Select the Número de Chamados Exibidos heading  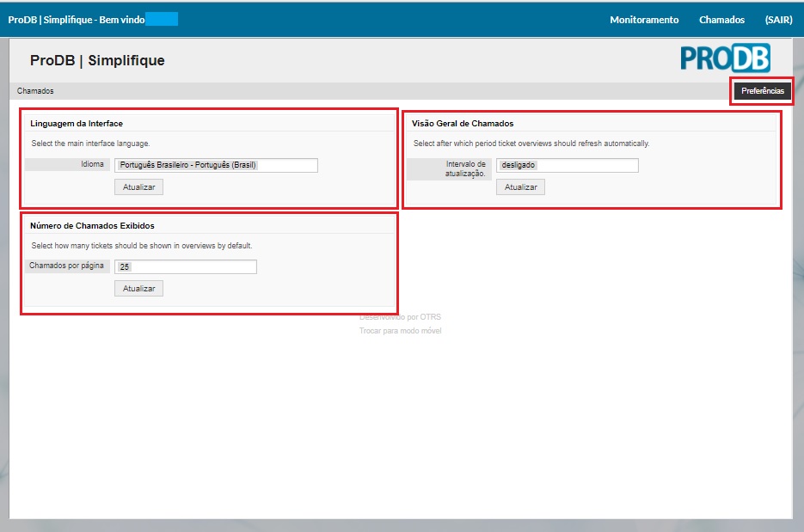pos(92,225)
